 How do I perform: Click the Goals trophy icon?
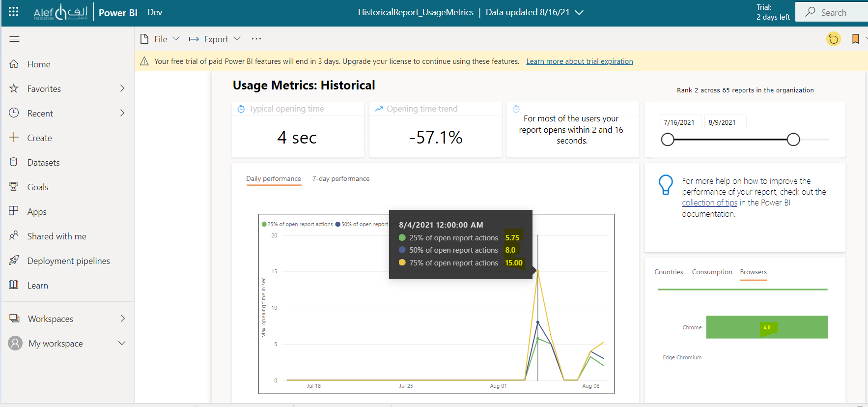pyautogui.click(x=14, y=187)
